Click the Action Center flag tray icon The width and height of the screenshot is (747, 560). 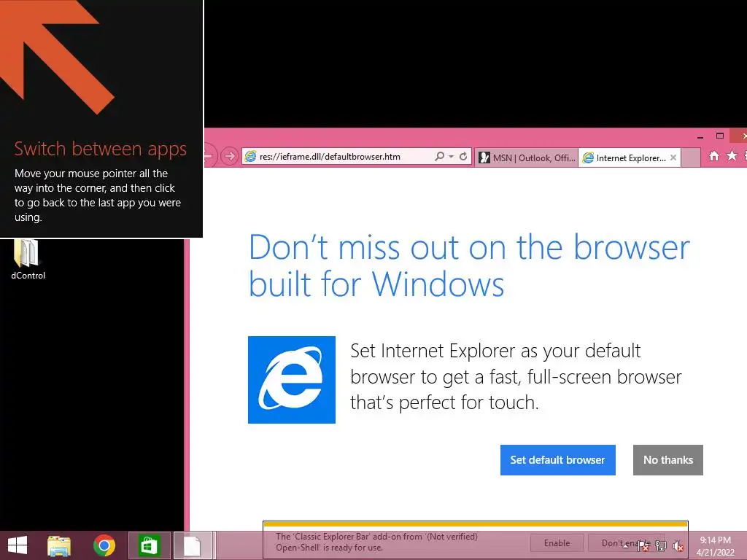[643, 546]
